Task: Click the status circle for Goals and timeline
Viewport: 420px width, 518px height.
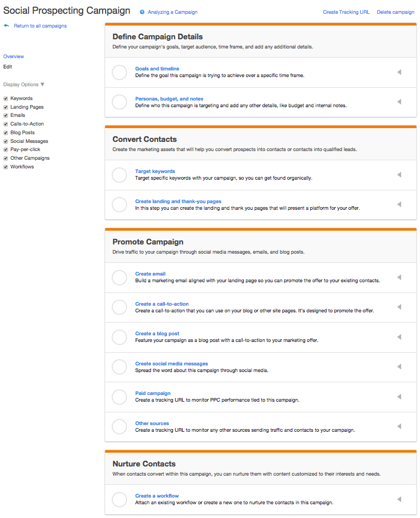Action: [x=119, y=72]
